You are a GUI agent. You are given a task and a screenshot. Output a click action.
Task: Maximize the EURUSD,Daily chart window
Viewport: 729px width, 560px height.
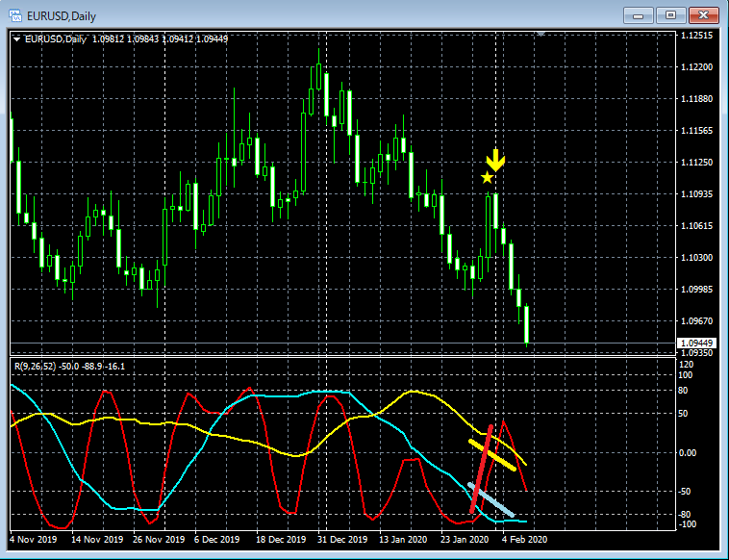(x=670, y=15)
